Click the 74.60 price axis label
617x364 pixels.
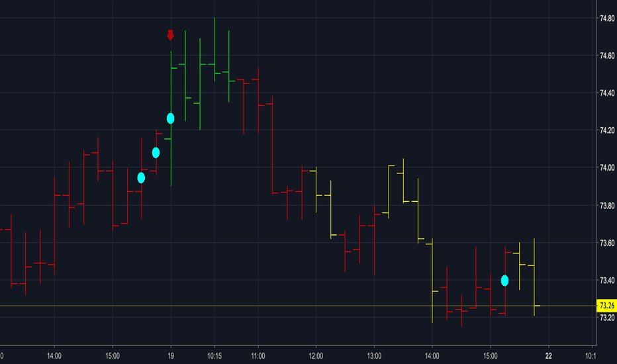(x=607, y=56)
